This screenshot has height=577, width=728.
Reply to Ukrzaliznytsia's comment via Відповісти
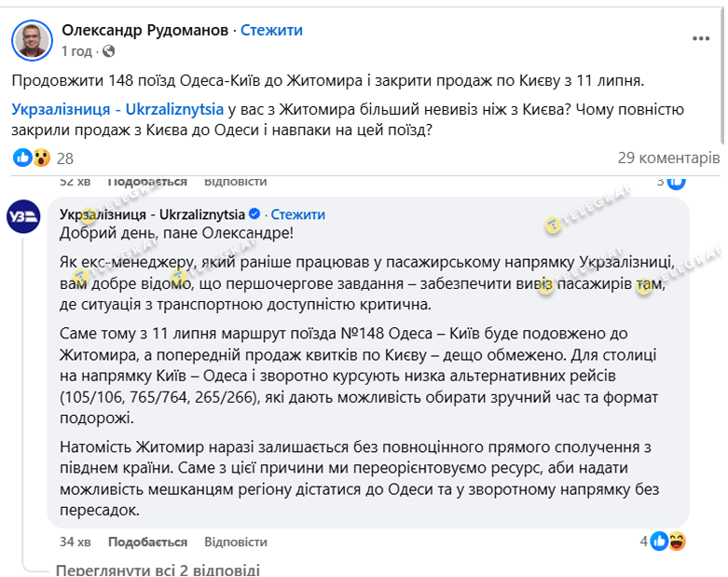point(235,542)
